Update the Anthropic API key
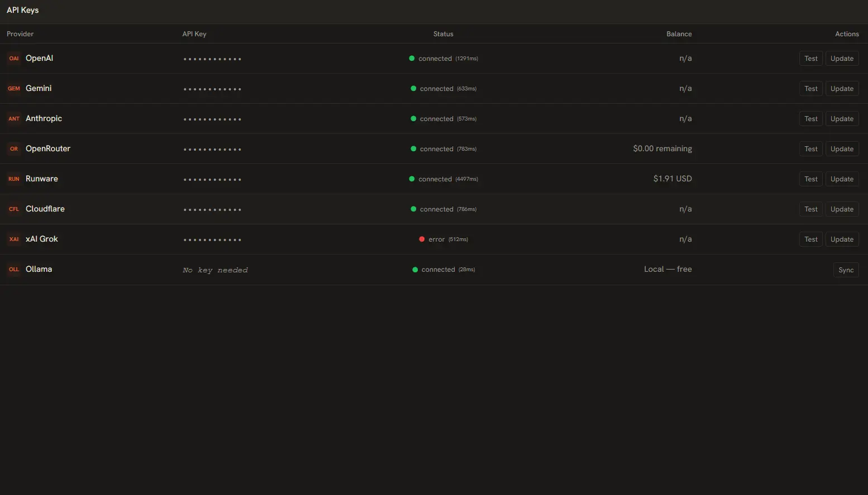This screenshot has width=868, height=495. point(842,119)
